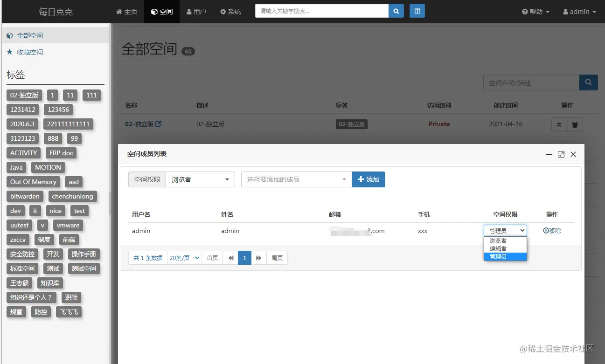Image resolution: width=605 pixels, height=364 pixels.
Task: Click the 用户名 column header
Action: click(x=141, y=214)
